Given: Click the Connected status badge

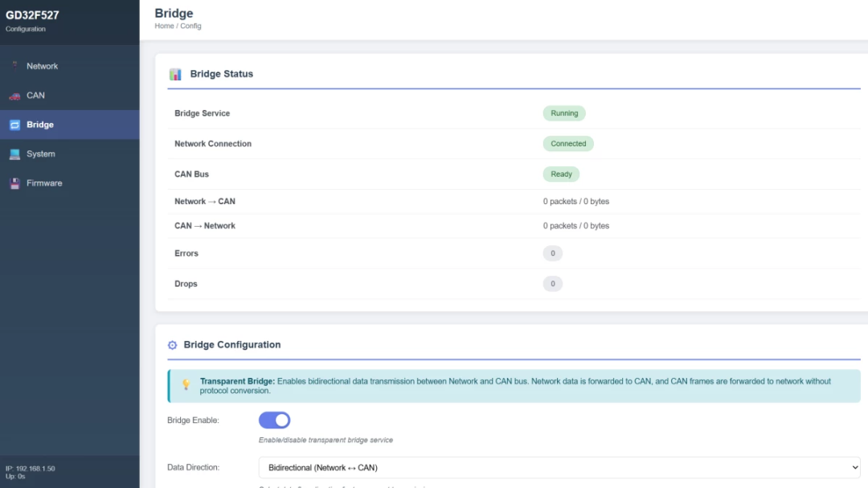Looking at the screenshot, I should pyautogui.click(x=568, y=144).
